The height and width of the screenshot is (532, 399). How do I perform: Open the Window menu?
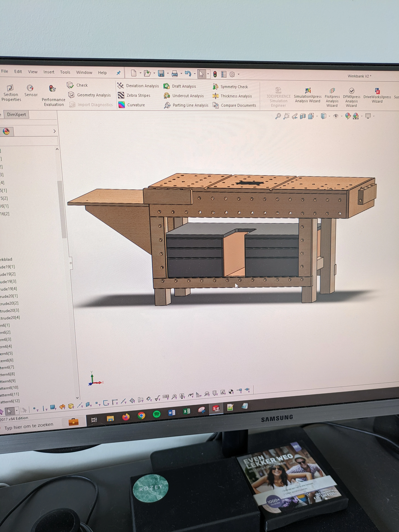pyautogui.click(x=84, y=72)
